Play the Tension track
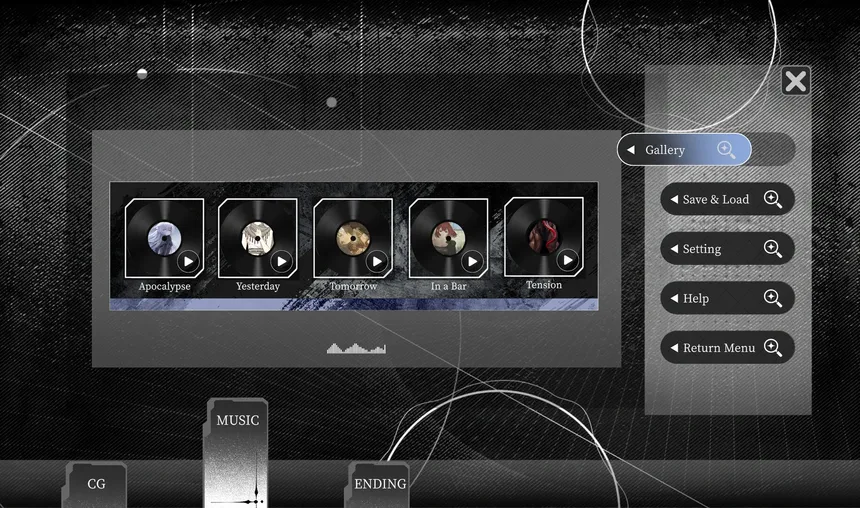Viewport: 860px width, 508px height. [x=568, y=260]
